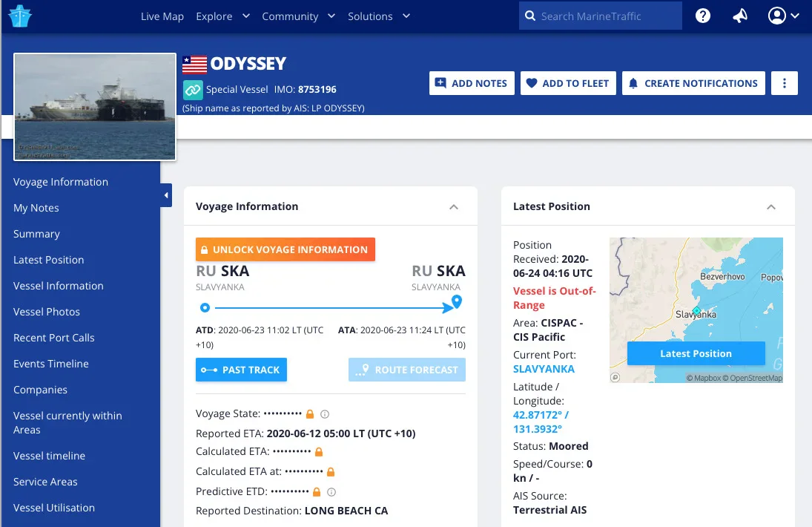Collapse the left sidebar with arrow tab

pyautogui.click(x=165, y=195)
